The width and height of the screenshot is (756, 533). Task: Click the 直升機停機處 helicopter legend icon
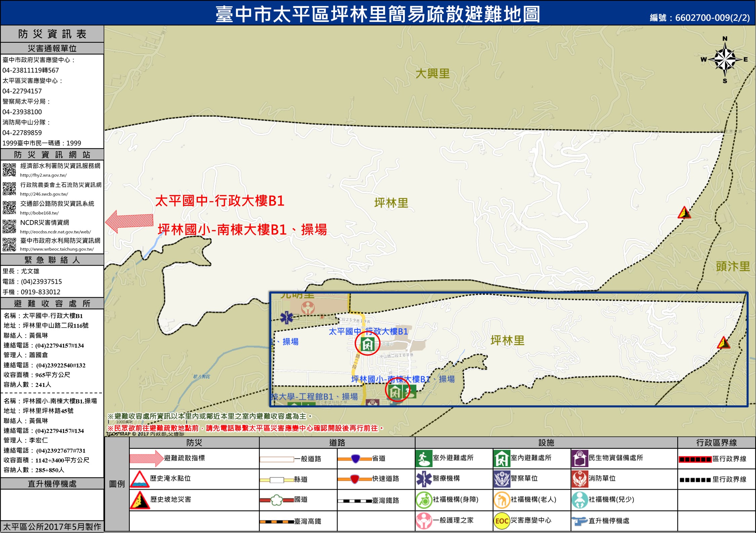(x=580, y=521)
